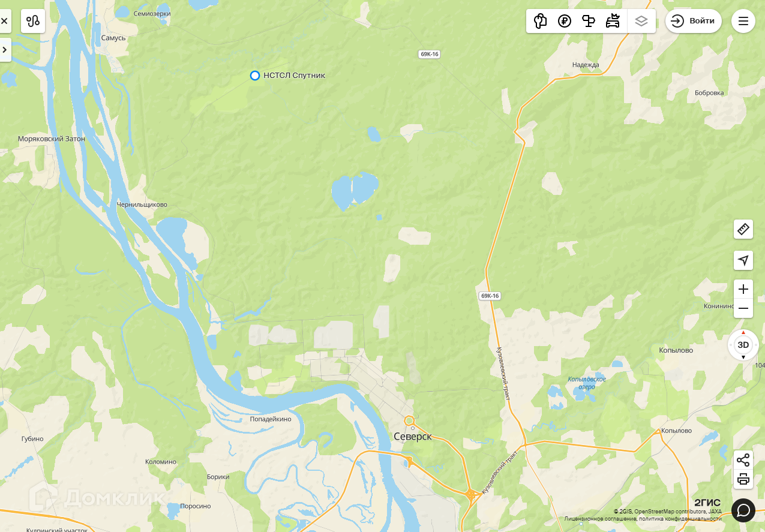Toggle the 3D map view
The image size is (765, 532).
tap(743, 345)
